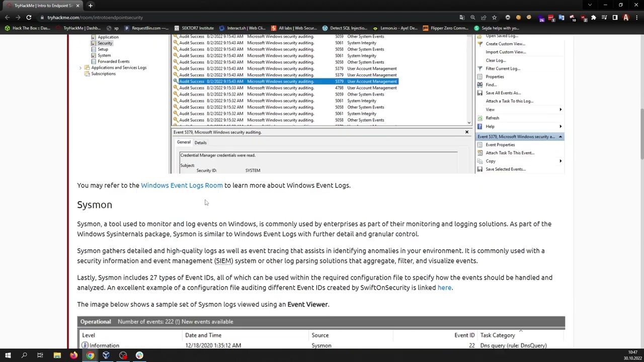
Task: Follow the Windows Event Logs Room link
Action: 182,186
